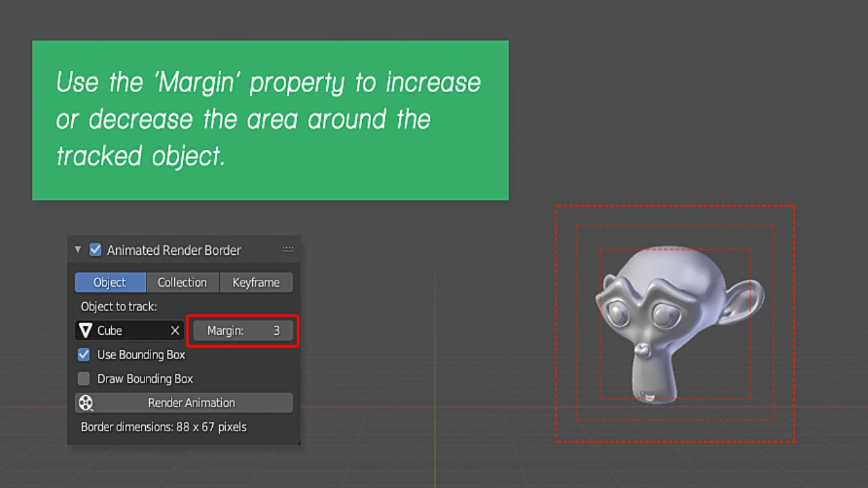Click the Animated Render Border panel title
This screenshot has height=488, width=868.
[x=174, y=250]
